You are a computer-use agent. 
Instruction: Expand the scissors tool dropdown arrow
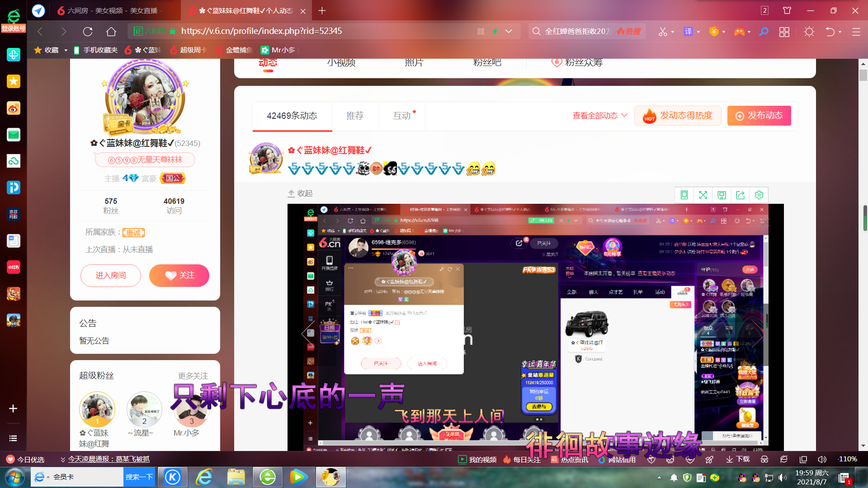coord(673,32)
